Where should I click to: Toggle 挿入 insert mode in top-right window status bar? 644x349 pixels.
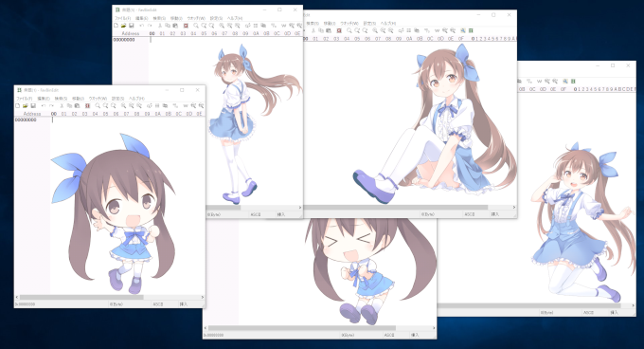pos(495,214)
